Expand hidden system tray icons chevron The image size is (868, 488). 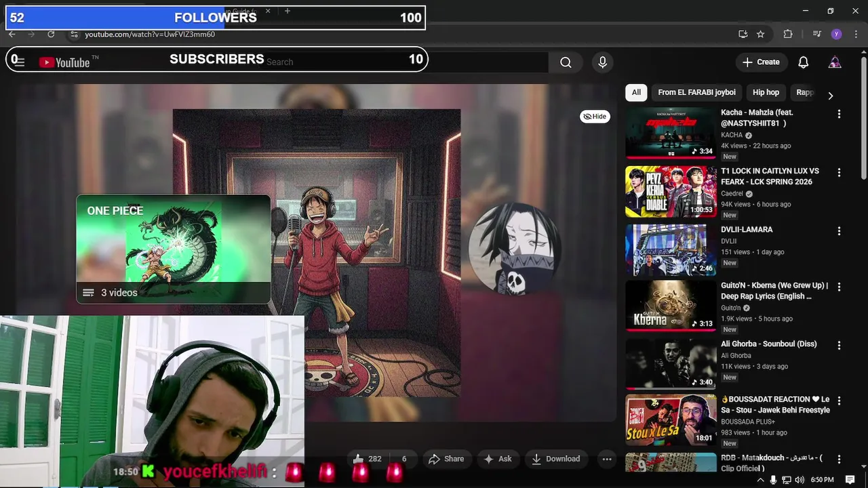[x=760, y=480]
